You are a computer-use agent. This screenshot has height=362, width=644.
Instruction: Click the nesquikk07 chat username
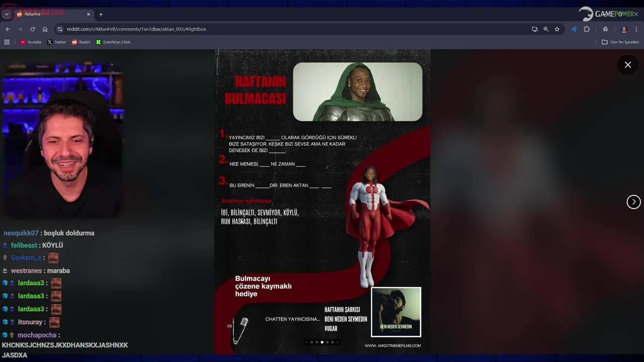pyautogui.click(x=21, y=233)
